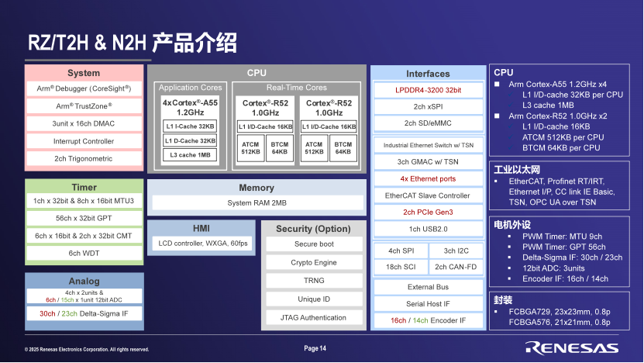Click the Renesas logo
Image resolution: width=644 pixels, height=363 pixels.
[x=572, y=347]
